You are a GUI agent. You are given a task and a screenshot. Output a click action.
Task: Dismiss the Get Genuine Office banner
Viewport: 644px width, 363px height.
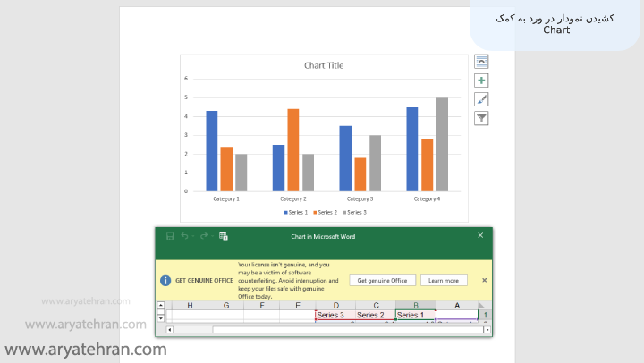tap(484, 280)
